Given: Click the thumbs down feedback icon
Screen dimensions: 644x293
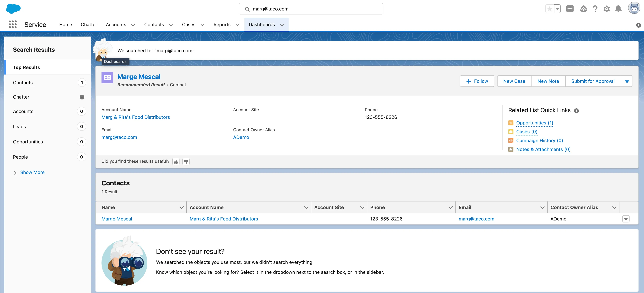Looking at the screenshot, I should 186,162.
